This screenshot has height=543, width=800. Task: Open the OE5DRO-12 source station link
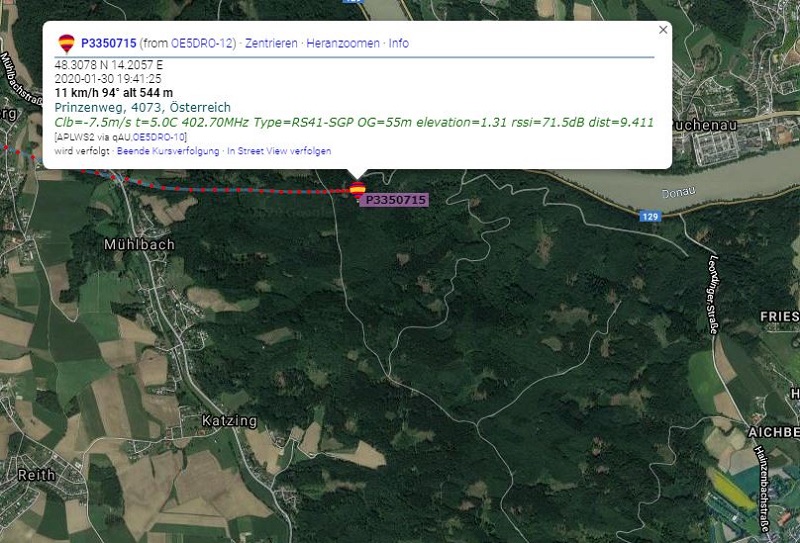(x=202, y=43)
